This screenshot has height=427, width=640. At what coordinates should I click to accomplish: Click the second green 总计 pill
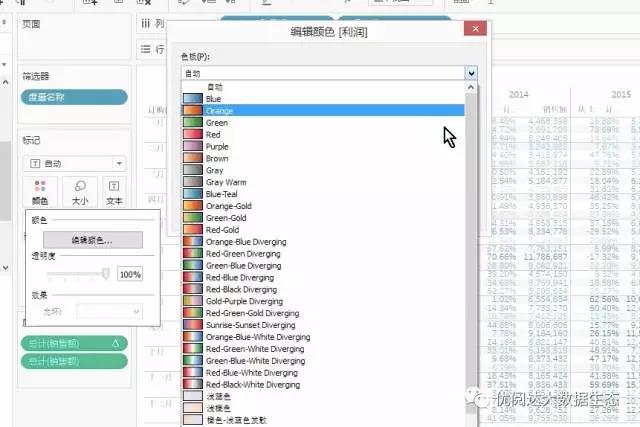74,361
